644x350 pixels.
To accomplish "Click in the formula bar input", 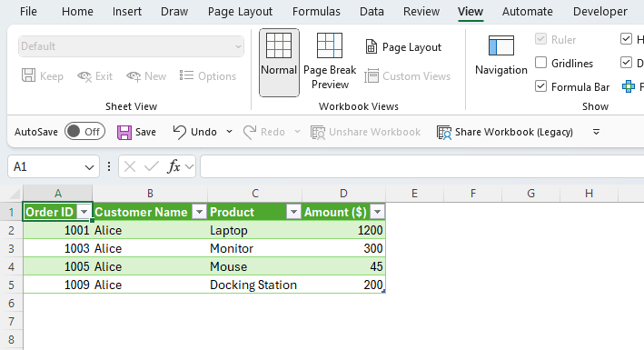I will pos(421,166).
